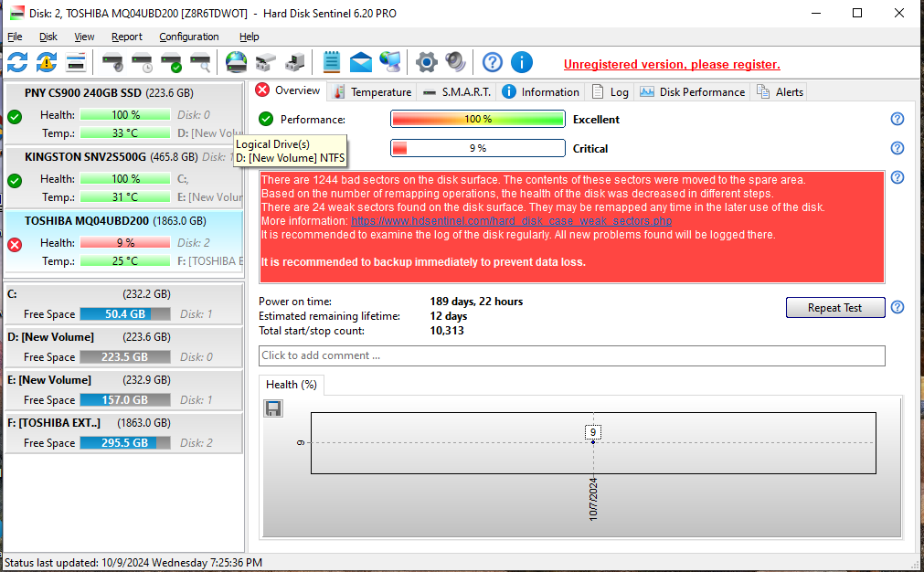Click PNY CS900 Health 100 % bar
The image size is (924, 572).
(x=125, y=115)
